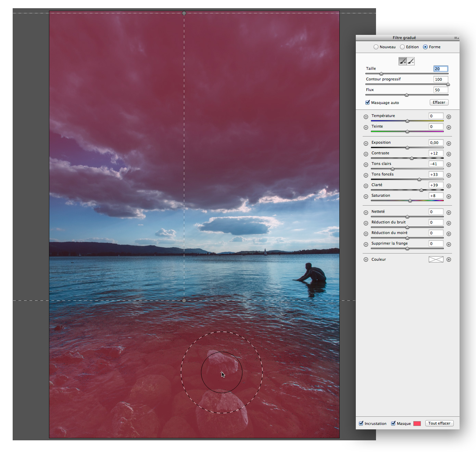
Task: Click the lower gradient filter handle
Action: tap(184, 300)
